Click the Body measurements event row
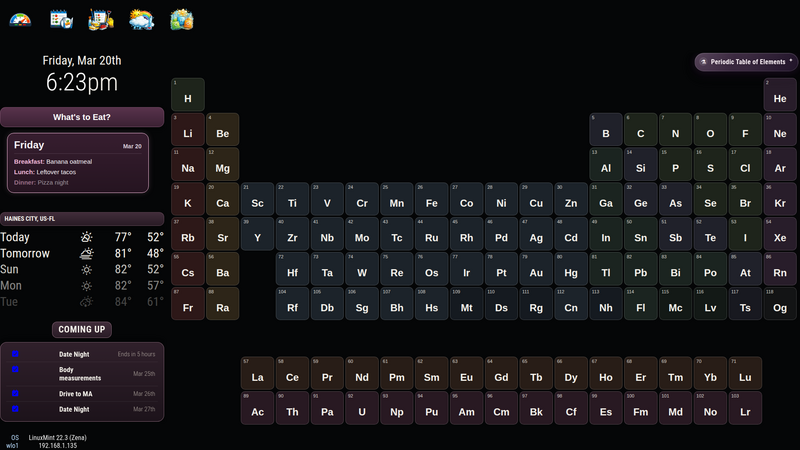800x450 pixels. point(82,374)
